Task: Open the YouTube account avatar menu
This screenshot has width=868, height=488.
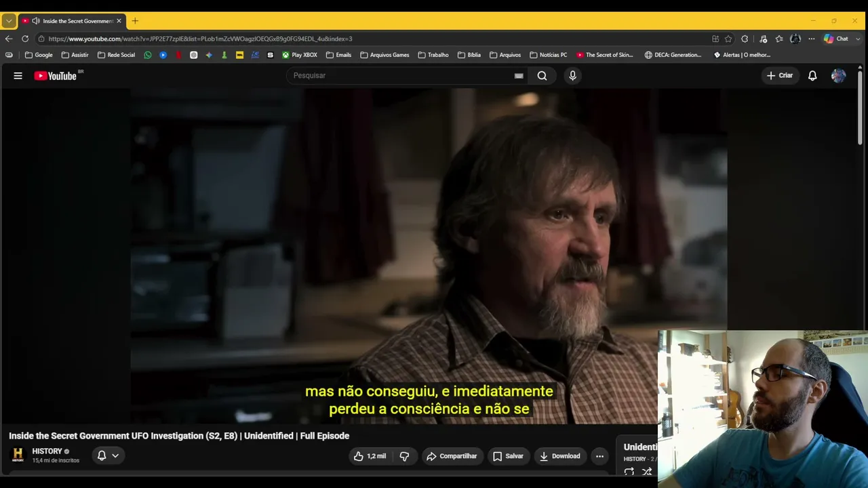Action: click(839, 76)
